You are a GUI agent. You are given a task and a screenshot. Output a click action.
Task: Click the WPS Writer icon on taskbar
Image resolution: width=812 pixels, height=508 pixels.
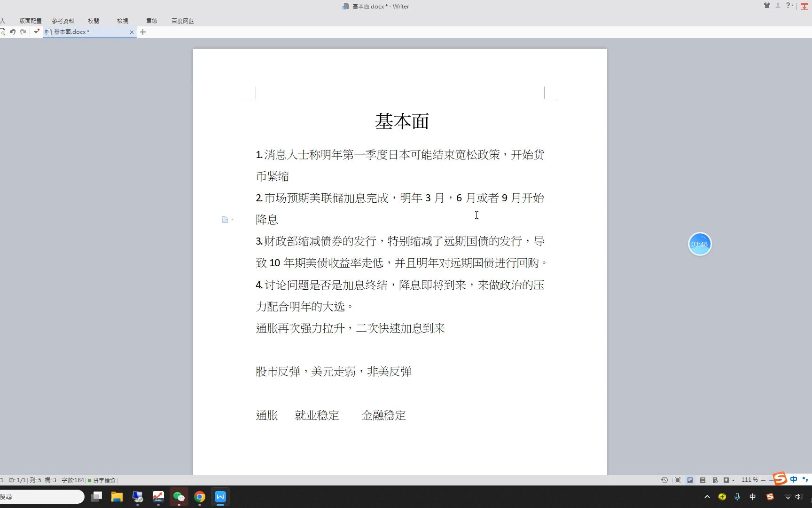coord(220,497)
